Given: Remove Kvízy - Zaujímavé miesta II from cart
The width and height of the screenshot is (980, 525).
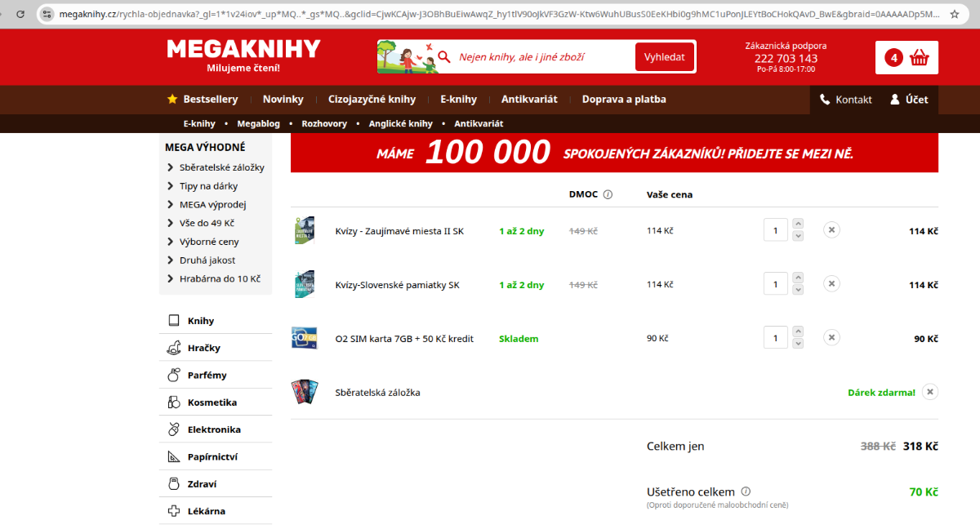Looking at the screenshot, I should click(x=831, y=230).
